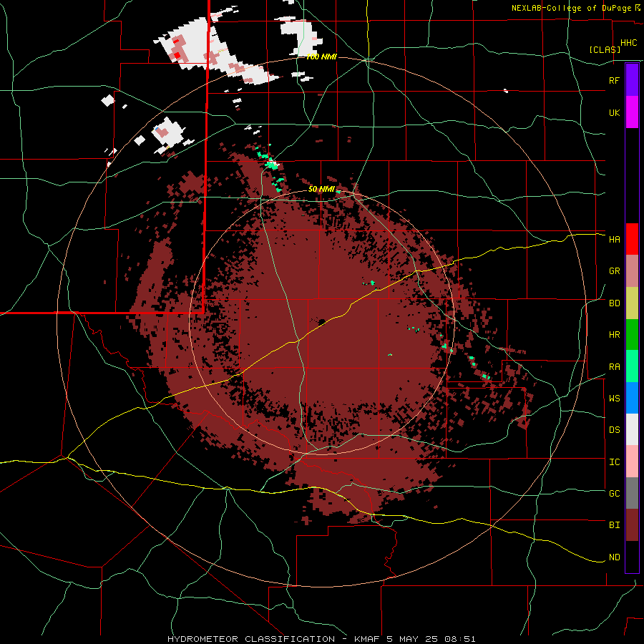The height and width of the screenshot is (644, 644).
Task: Select the GC legend label
Action: (614, 494)
